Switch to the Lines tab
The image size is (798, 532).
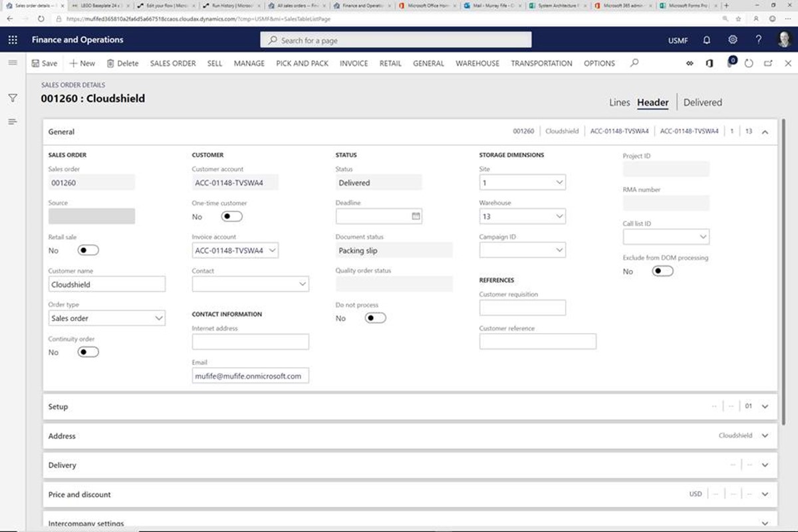pyautogui.click(x=619, y=102)
